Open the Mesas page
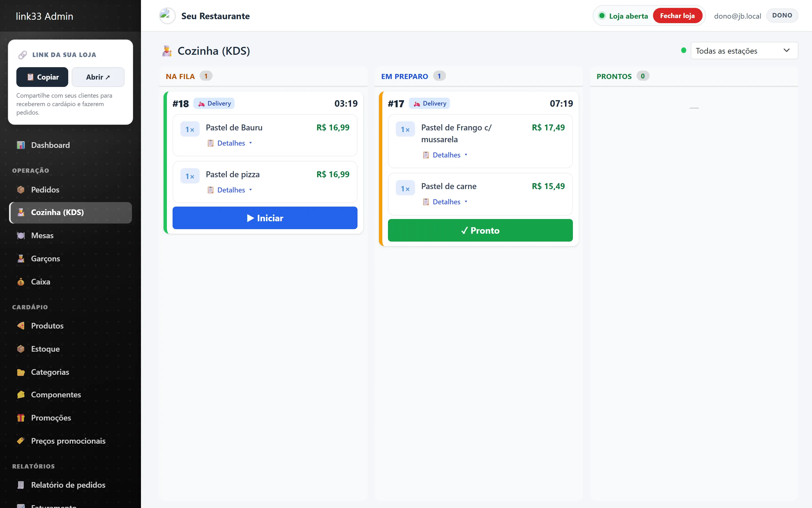The width and height of the screenshot is (812, 508). coord(70,236)
